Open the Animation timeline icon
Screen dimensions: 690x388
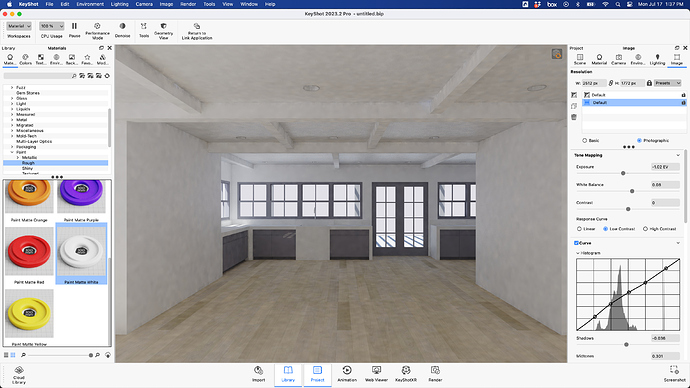click(347, 374)
